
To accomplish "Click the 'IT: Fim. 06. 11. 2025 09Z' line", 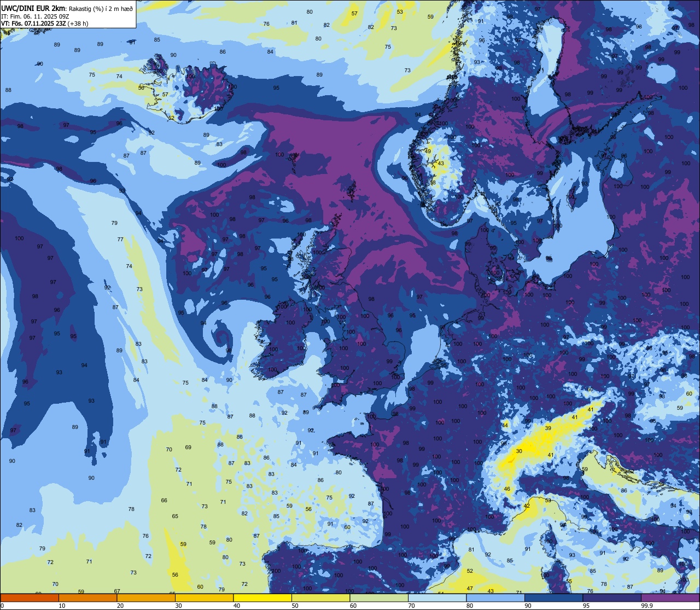I will [x=35, y=16].
